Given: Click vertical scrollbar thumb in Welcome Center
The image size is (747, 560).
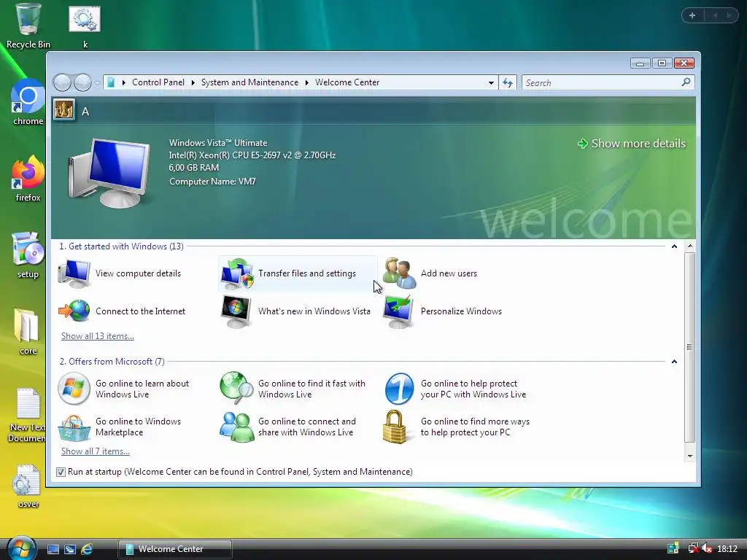Looking at the screenshot, I should click(690, 348).
